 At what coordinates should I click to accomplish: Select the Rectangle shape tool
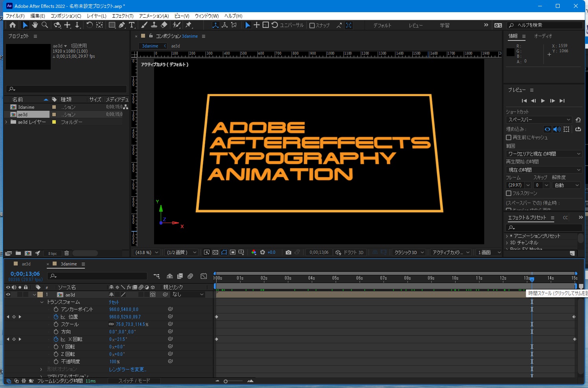(112, 25)
